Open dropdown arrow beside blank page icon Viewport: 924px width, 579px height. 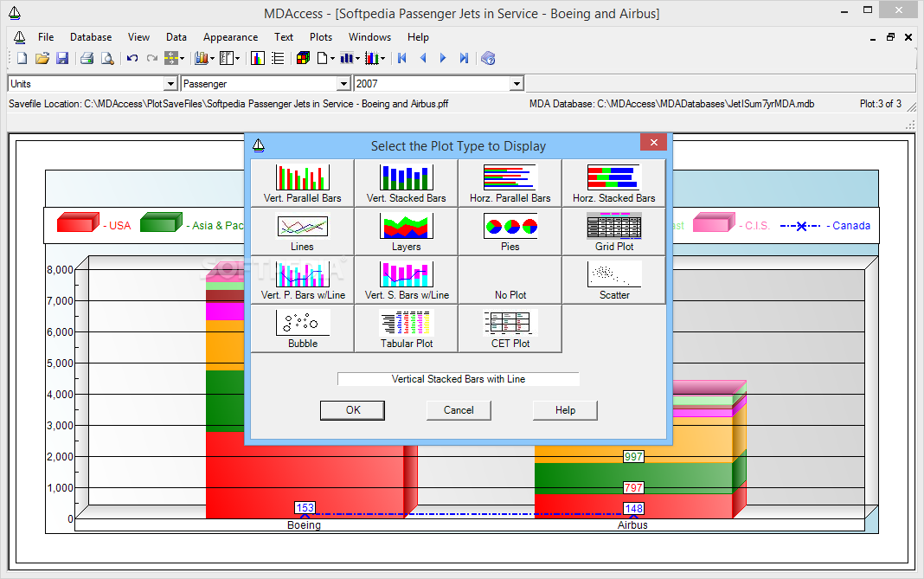pos(333,58)
